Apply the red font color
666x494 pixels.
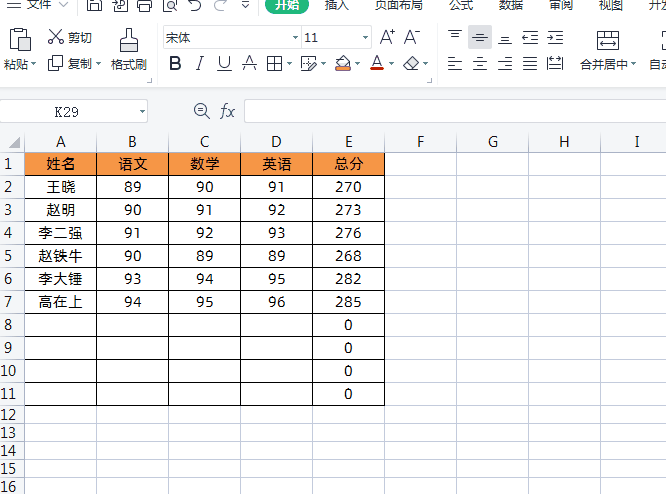pos(377,63)
